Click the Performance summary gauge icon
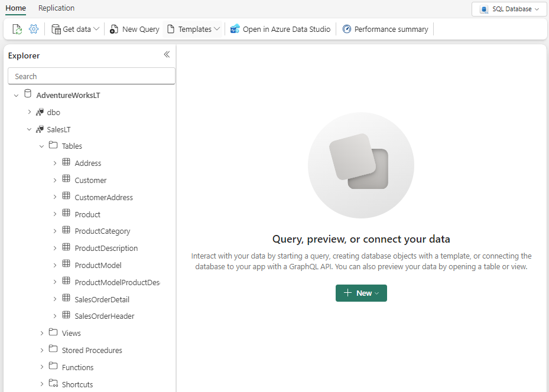This screenshot has height=392, width=549. tap(347, 29)
